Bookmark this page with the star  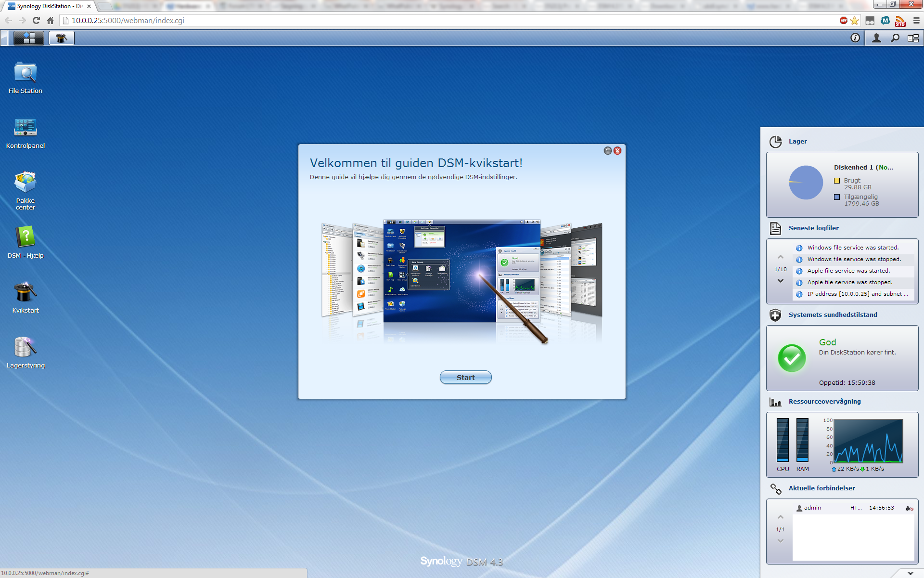coord(855,20)
